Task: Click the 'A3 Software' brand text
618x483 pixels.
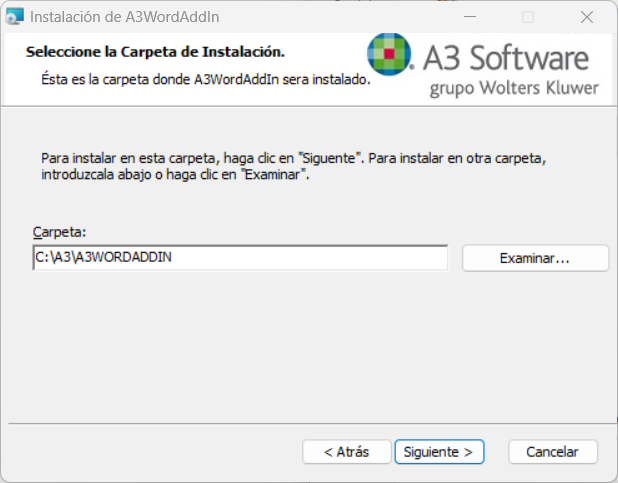Action: [506, 58]
